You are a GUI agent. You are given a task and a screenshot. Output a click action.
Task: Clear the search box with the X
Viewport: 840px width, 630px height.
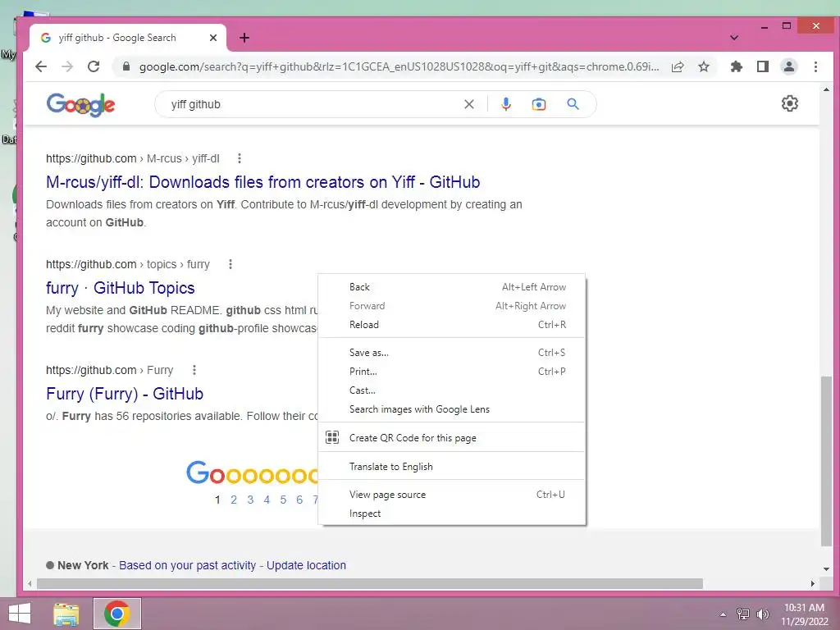pyautogui.click(x=468, y=104)
